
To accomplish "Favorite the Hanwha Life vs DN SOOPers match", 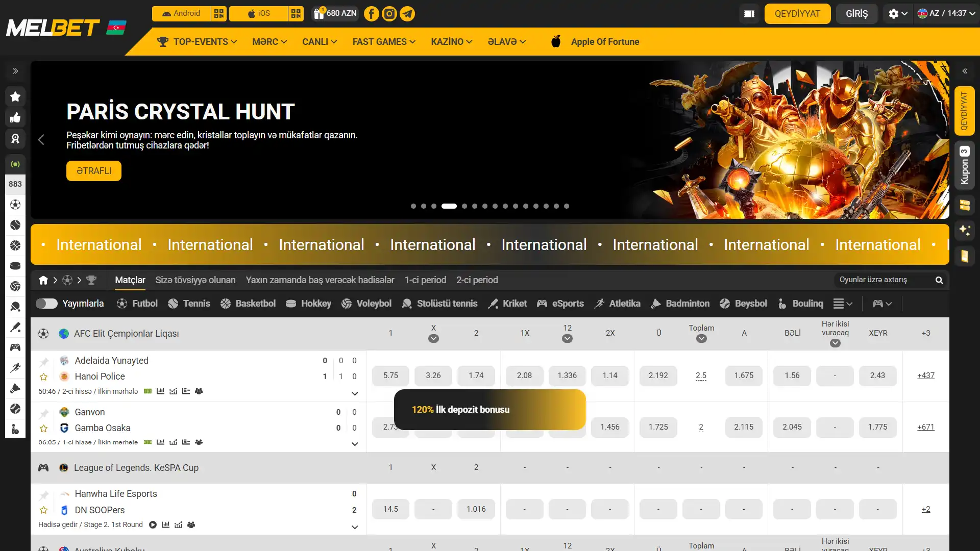I will click(44, 510).
